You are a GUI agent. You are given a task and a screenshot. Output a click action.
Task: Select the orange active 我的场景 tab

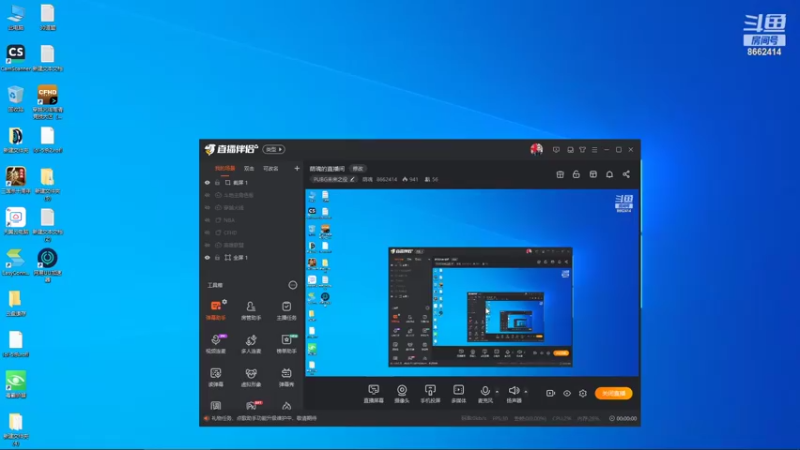point(225,168)
